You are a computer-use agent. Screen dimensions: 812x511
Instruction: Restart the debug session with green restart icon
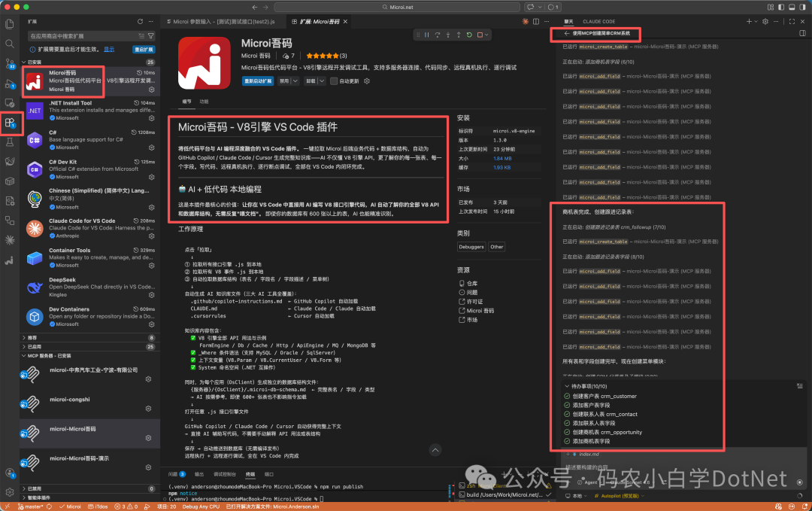(x=470, y=35)
